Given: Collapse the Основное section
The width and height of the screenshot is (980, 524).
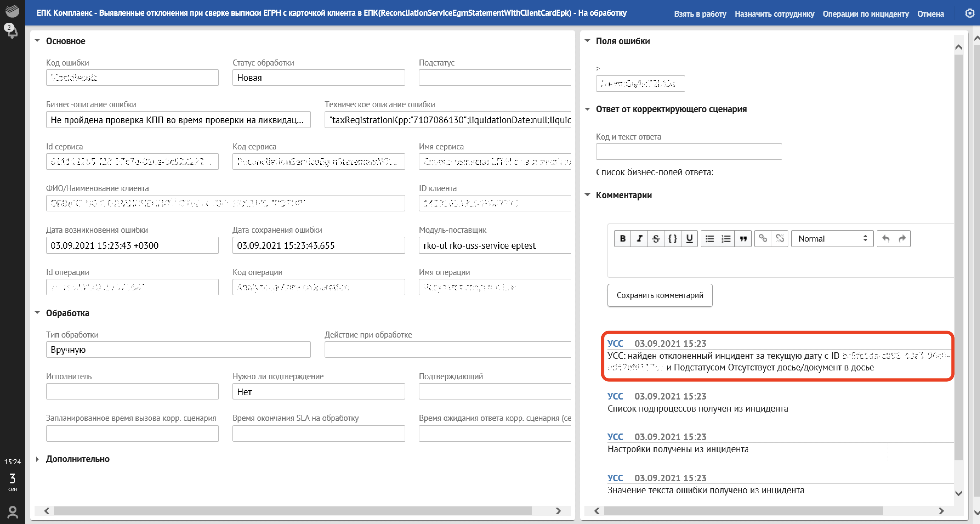Looking at the screenshot, I should click(37, 41).
